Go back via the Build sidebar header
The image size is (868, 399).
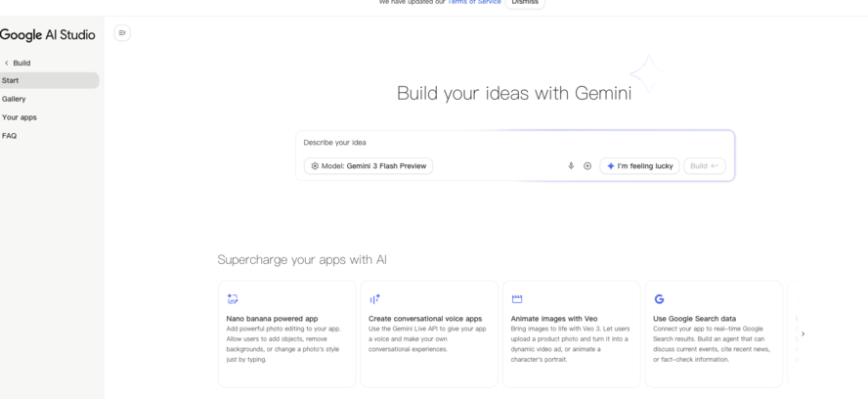coord(22,63)
